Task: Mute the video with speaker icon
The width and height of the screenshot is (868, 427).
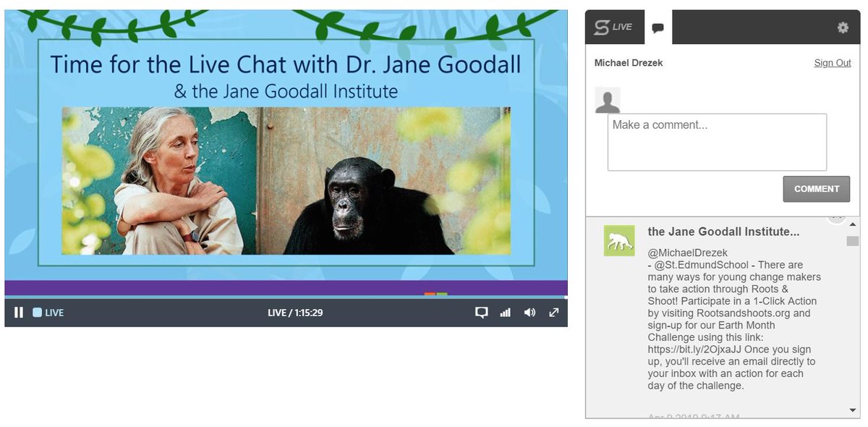Action: (x=530, y=313)
